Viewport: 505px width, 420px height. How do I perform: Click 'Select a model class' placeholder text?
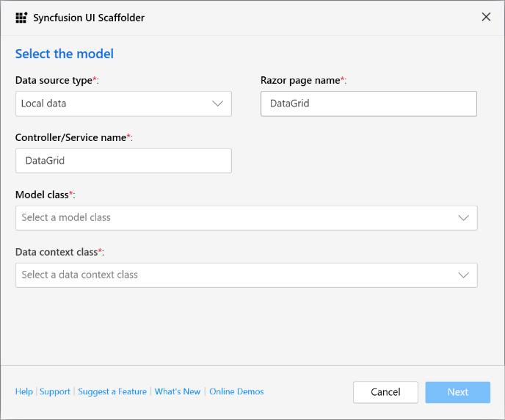(66, 218)
